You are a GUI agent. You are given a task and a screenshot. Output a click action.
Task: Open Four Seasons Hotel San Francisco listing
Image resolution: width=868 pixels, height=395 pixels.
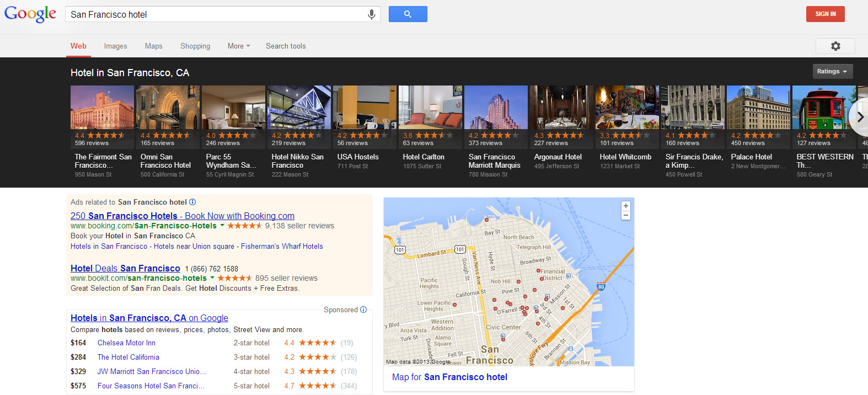point(151,386)
